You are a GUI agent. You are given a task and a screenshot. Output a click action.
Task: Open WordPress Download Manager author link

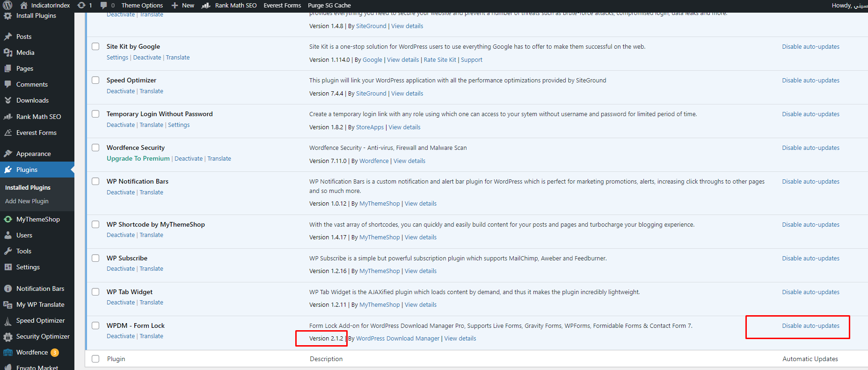tap(398, 338)
